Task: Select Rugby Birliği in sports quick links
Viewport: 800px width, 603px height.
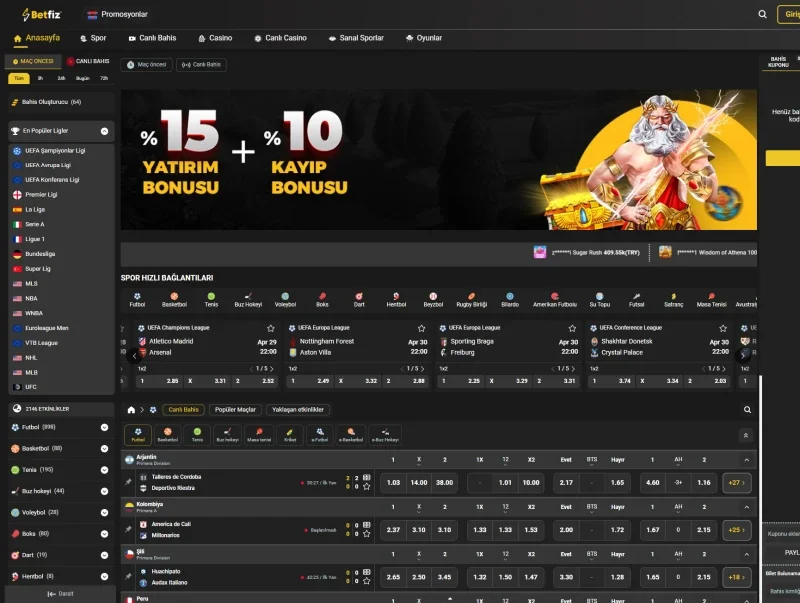Action: 471,300
